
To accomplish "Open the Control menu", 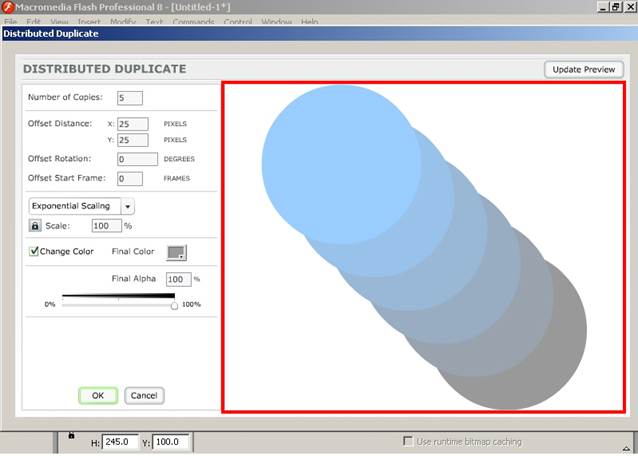I will coord(238,22).
